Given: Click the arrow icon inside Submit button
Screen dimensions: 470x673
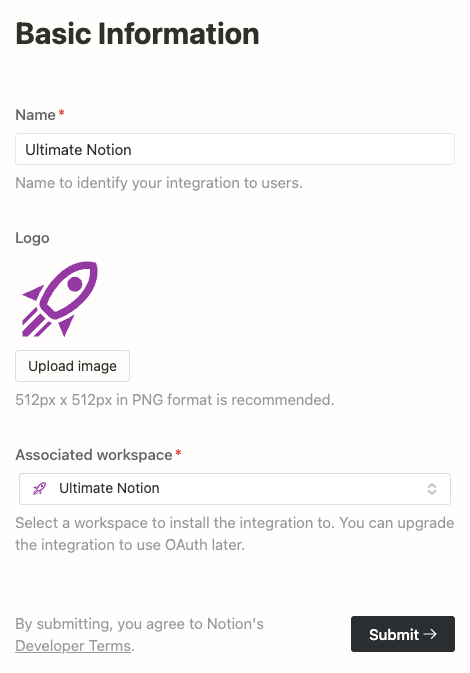Looking at the screenshot, I should [430, 634].
